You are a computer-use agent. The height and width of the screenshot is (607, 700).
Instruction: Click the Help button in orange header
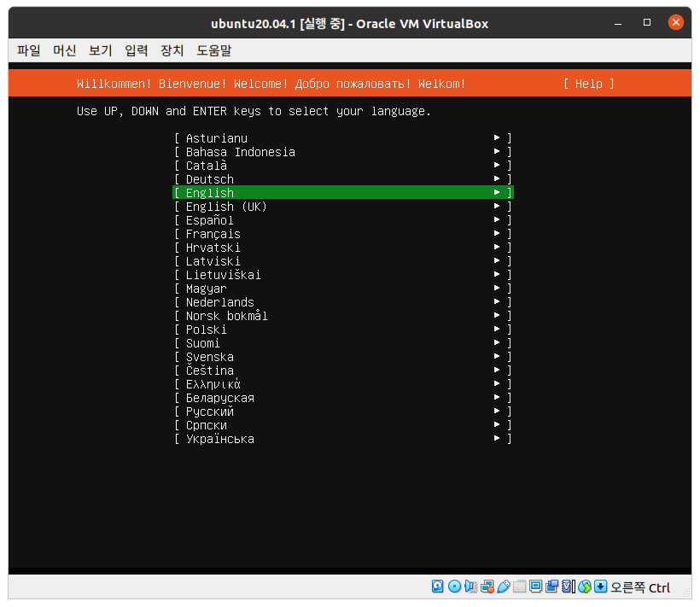point(588,84)
